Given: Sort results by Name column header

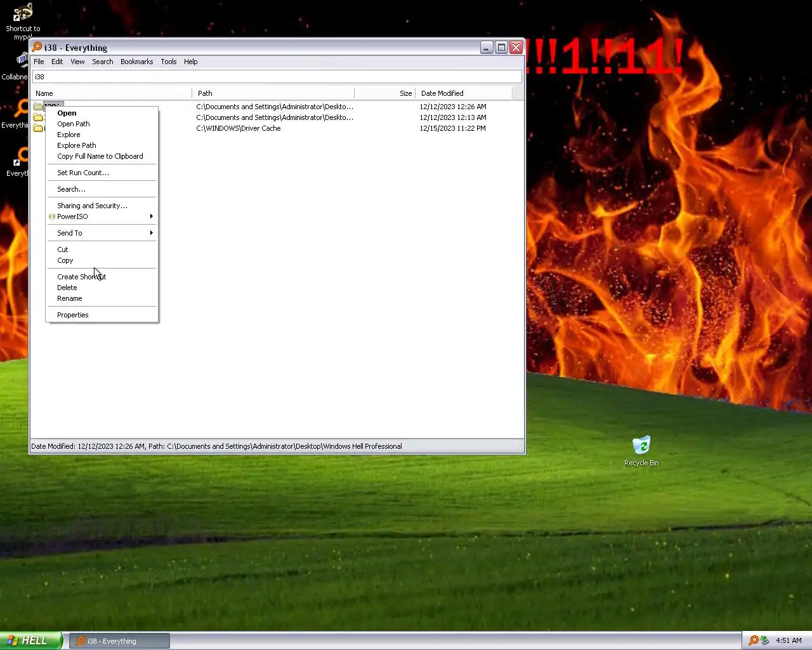Looking at the screenshot, I should coord(112,93).
